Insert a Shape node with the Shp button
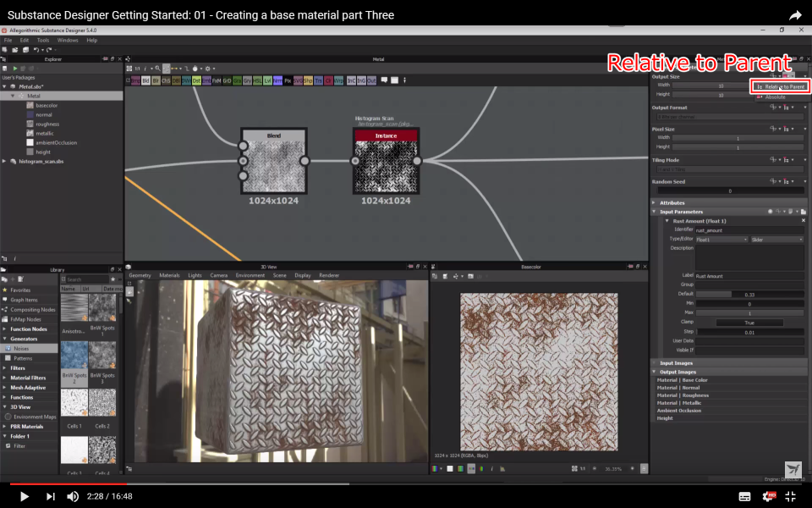 pyautogui.click(x=308, y=81)
